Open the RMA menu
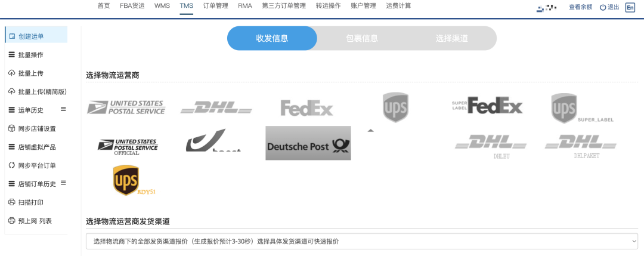Viewport: 644px width, 256px height. tap(245, 6)
